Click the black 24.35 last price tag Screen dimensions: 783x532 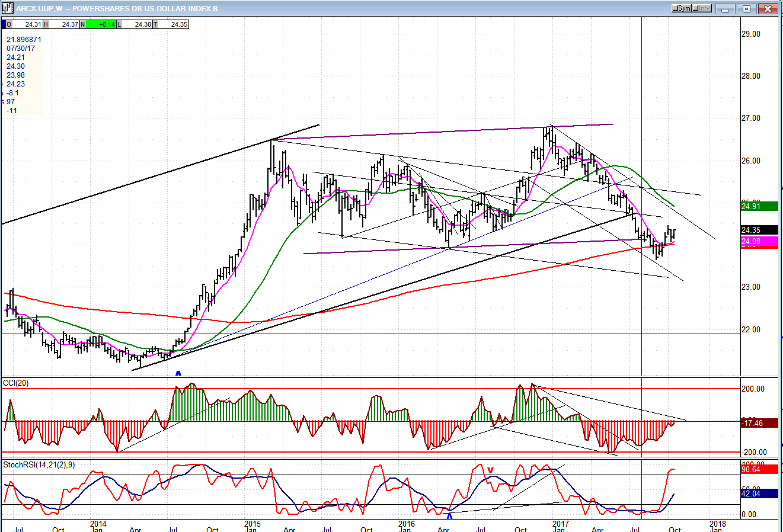click(759, 230)
